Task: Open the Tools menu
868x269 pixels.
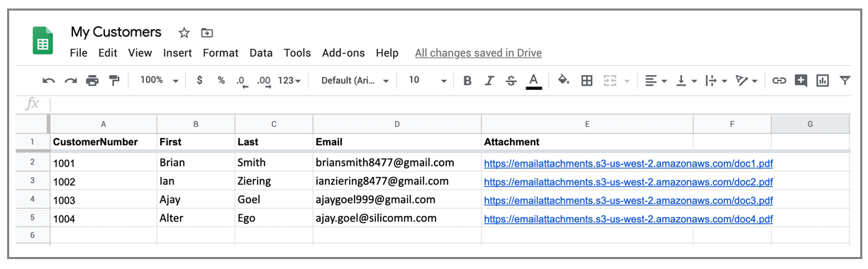Action: click(297, 53)
